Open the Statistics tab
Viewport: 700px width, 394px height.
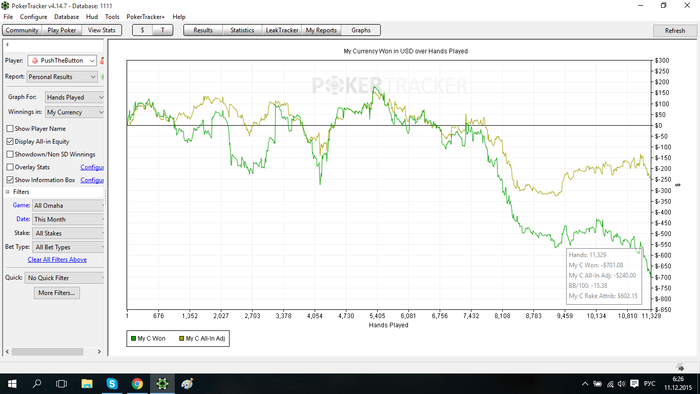click(242, 30)
